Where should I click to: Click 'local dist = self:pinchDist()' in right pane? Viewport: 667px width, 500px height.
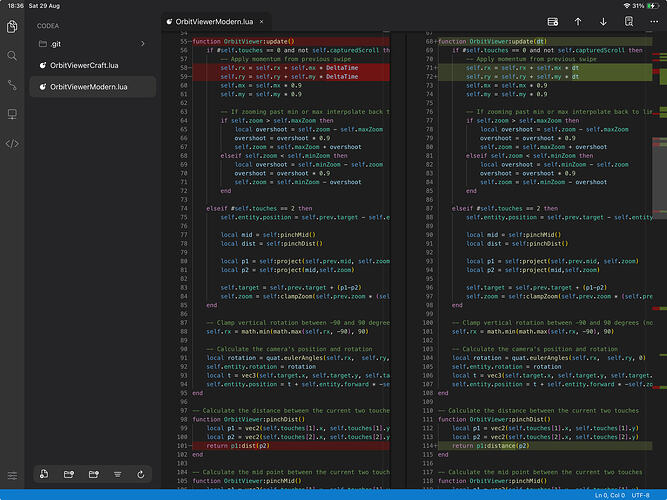click(517, 243)
